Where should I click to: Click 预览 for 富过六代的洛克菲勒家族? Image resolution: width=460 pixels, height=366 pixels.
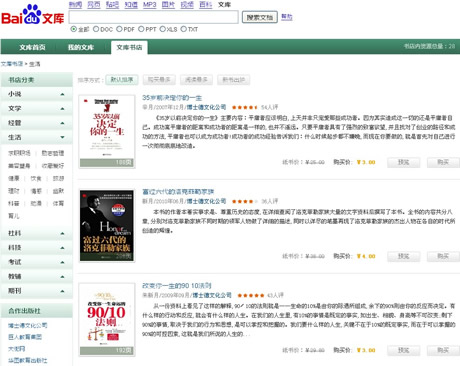[403, 256]
